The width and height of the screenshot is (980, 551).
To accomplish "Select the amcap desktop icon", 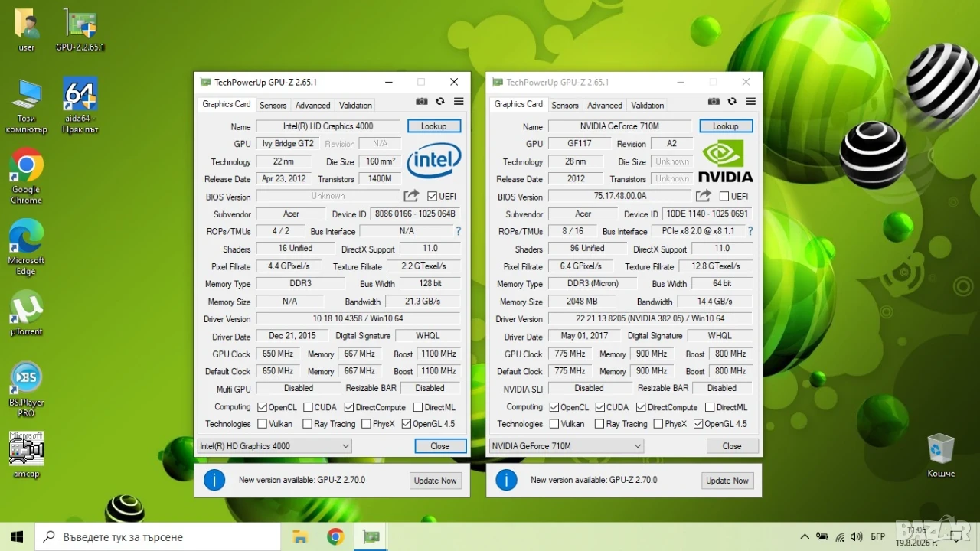I will 26,455.
